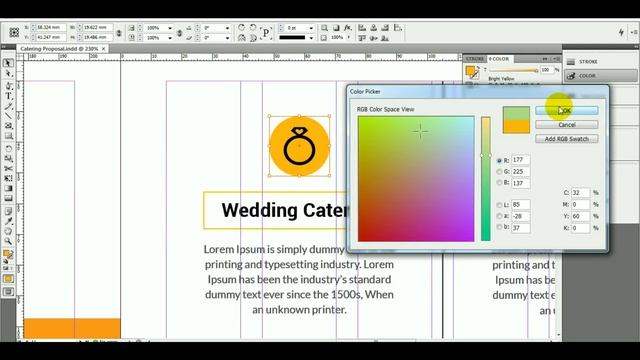Open the shear angle dropdown
The image size is (640, 360).
(x=227, y=38)
